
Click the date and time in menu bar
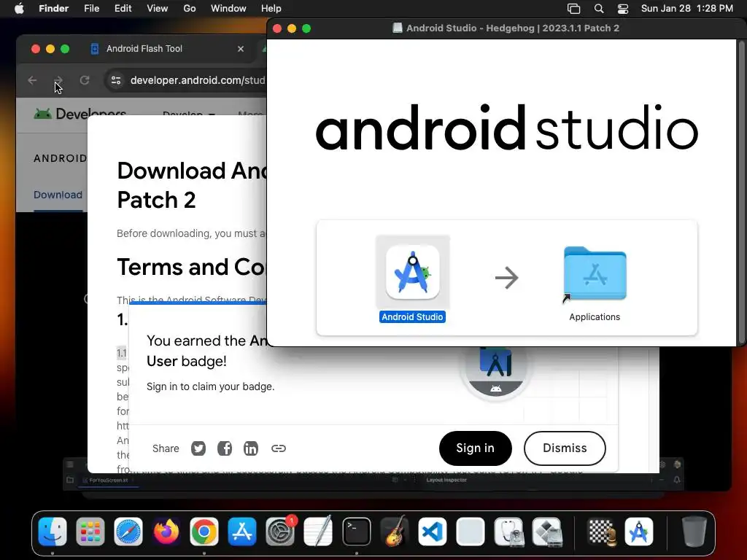click(686, 9)
